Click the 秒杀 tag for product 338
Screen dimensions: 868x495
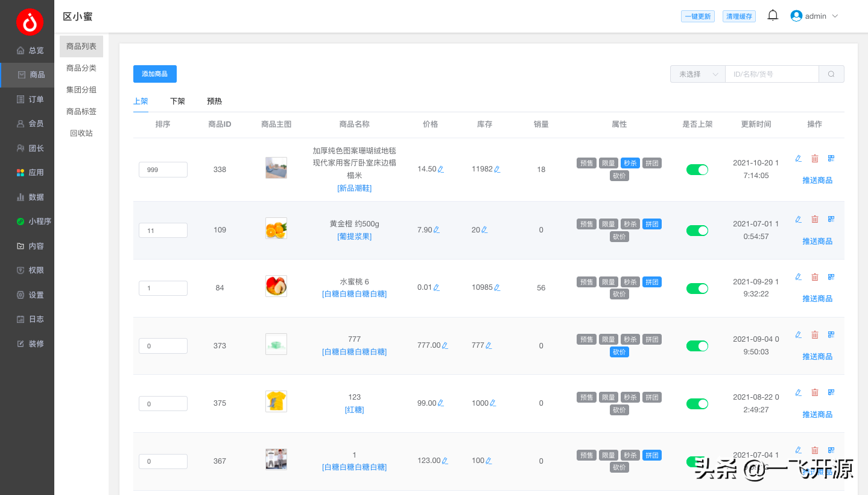pyautogui.click(x=630, y=163)
